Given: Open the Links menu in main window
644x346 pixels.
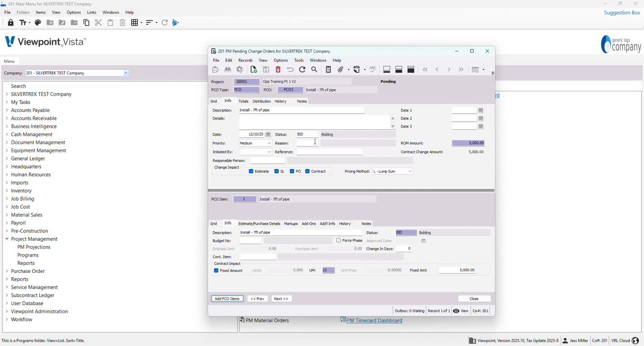Looking at the screenshot, I should point(92,12).
